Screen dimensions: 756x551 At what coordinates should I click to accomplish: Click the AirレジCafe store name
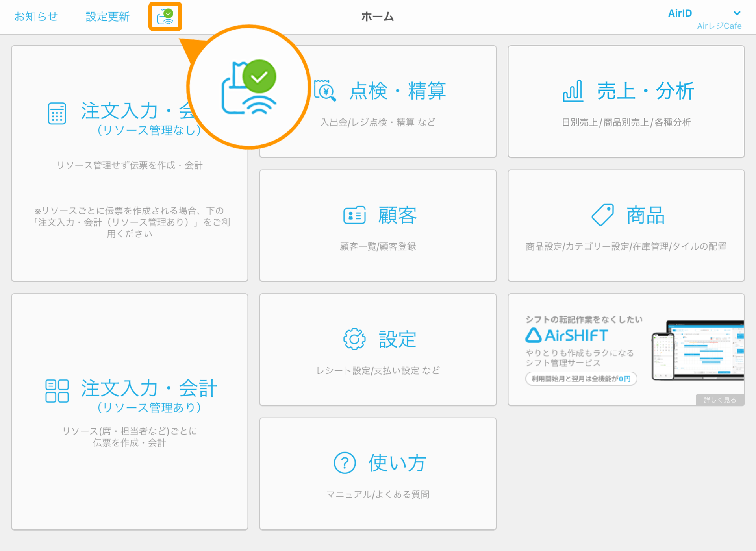(719, 26)
